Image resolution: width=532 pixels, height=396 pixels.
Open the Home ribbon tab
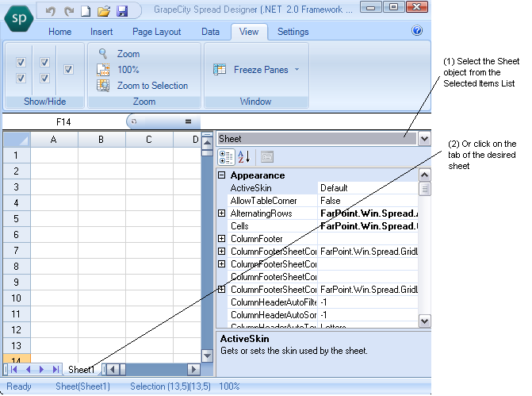59,32
